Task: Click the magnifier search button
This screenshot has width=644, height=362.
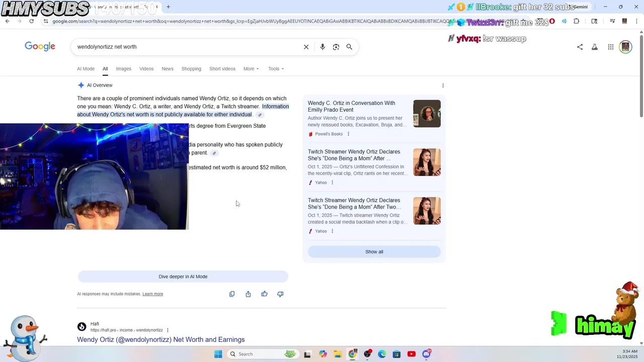Action: [x=349, y=47]
